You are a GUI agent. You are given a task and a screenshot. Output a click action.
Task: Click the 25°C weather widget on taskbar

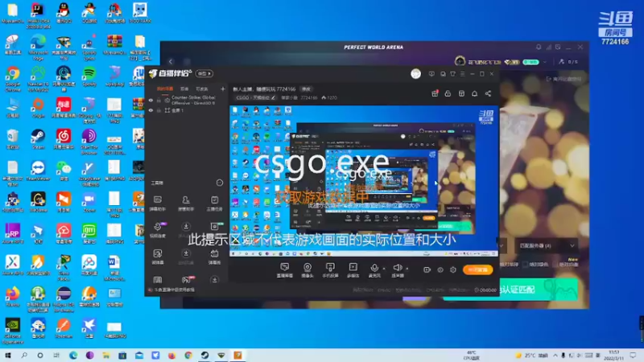tap(531, 356)
